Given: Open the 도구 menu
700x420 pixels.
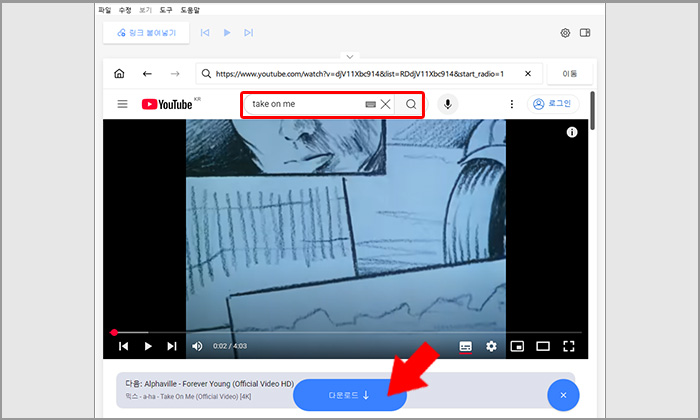Looking at the screenshot, I should tap(166, 10).
